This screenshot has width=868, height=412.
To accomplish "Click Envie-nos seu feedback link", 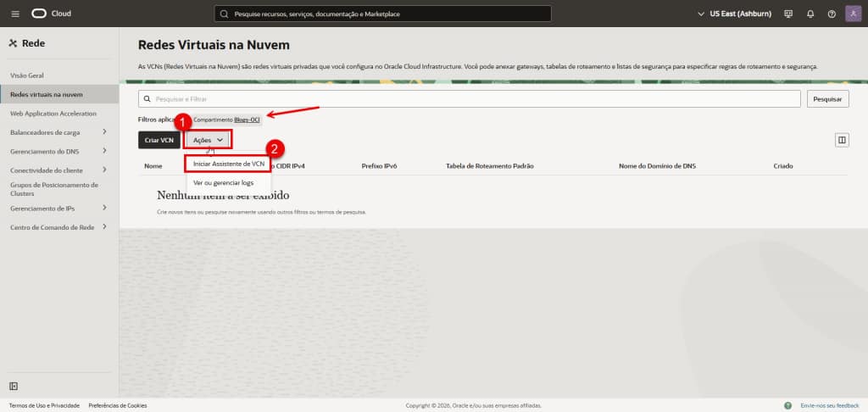I will coord(830,405).
